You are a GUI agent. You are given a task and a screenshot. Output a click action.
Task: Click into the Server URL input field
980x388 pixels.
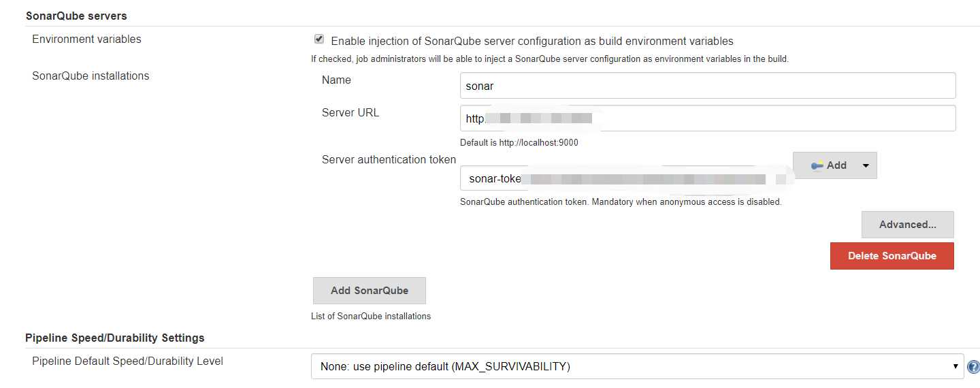coord(708,118)
